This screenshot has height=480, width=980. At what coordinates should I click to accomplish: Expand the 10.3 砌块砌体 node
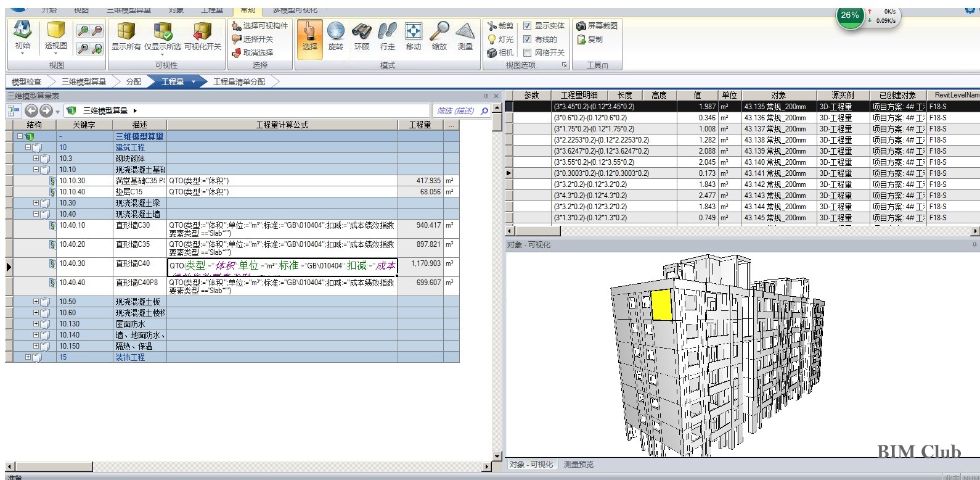coord(36,159)
